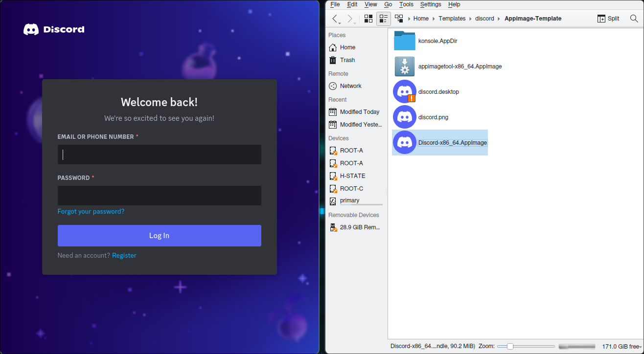Open 28.9 GiB removable device

point(356,227)
